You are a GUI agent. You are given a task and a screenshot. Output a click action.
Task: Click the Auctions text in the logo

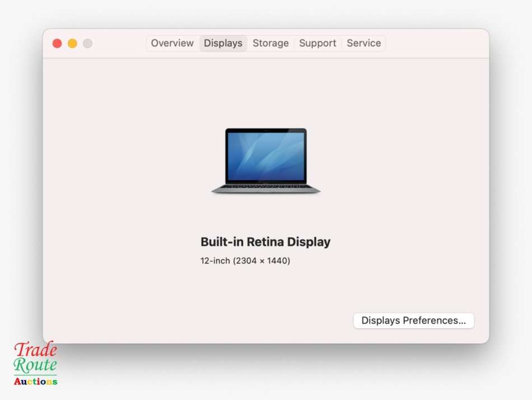click(36, 380)
